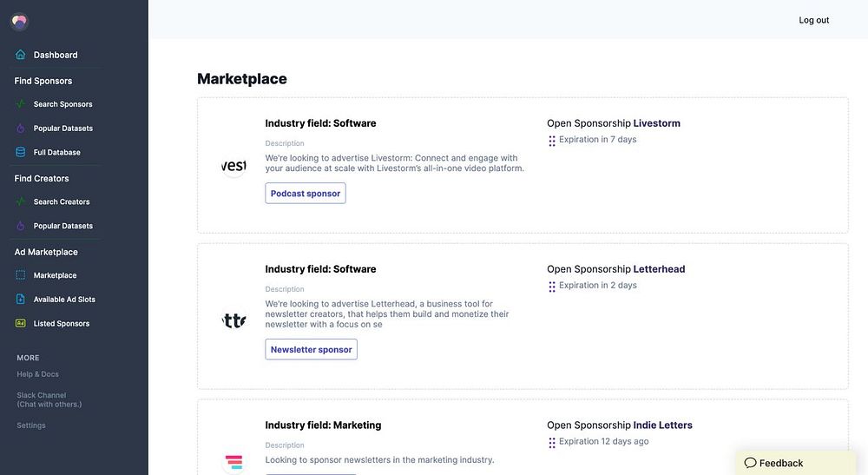Open the Slack Channel link
This screenshot has width=868, height=475.
click(49, 399)
